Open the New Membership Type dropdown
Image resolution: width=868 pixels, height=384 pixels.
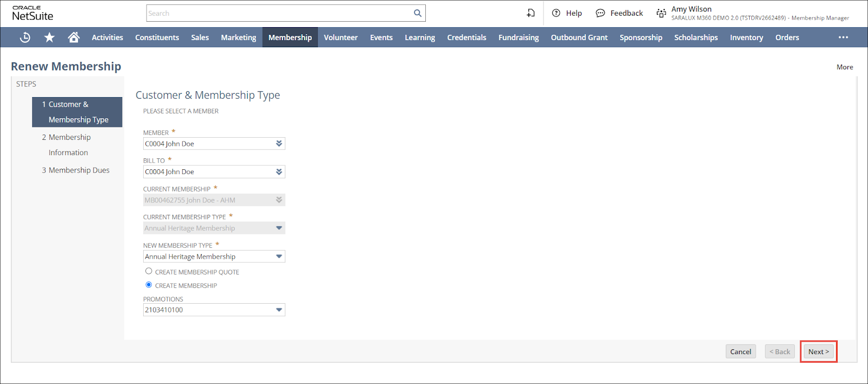pyautogui.click(x=279, y=257)
